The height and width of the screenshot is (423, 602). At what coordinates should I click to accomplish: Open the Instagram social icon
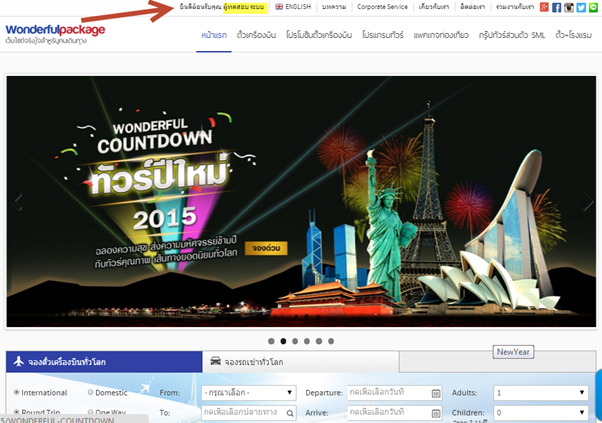tap(569, 7)
